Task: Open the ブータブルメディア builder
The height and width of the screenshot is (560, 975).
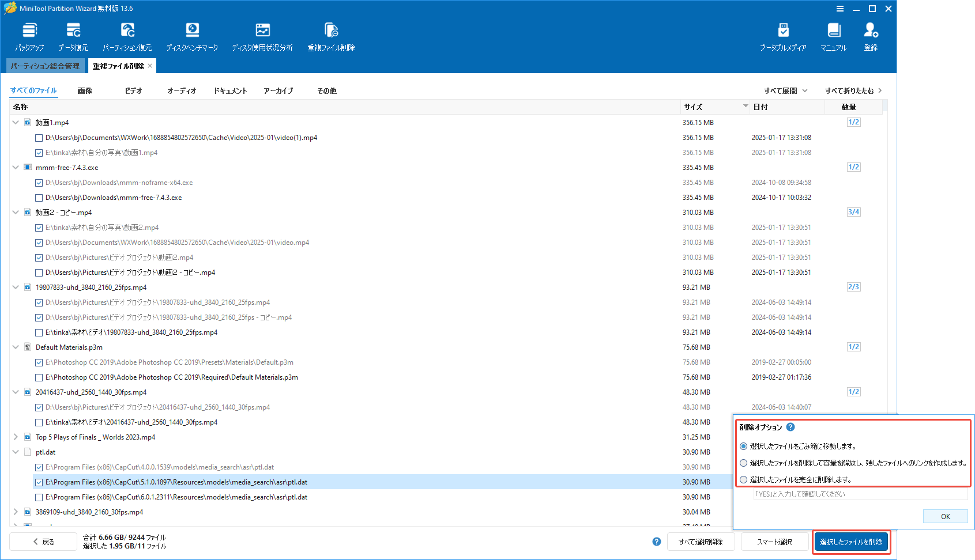Action: tap(782, 36)
